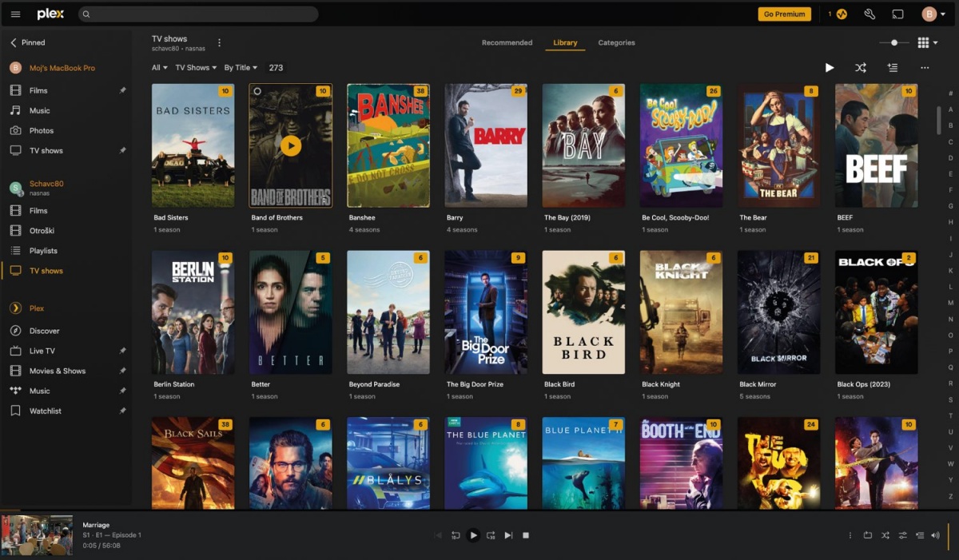This screenshot has width=959, height=560.
Task: Open The Bear title link
Action: tap(753, 217)
